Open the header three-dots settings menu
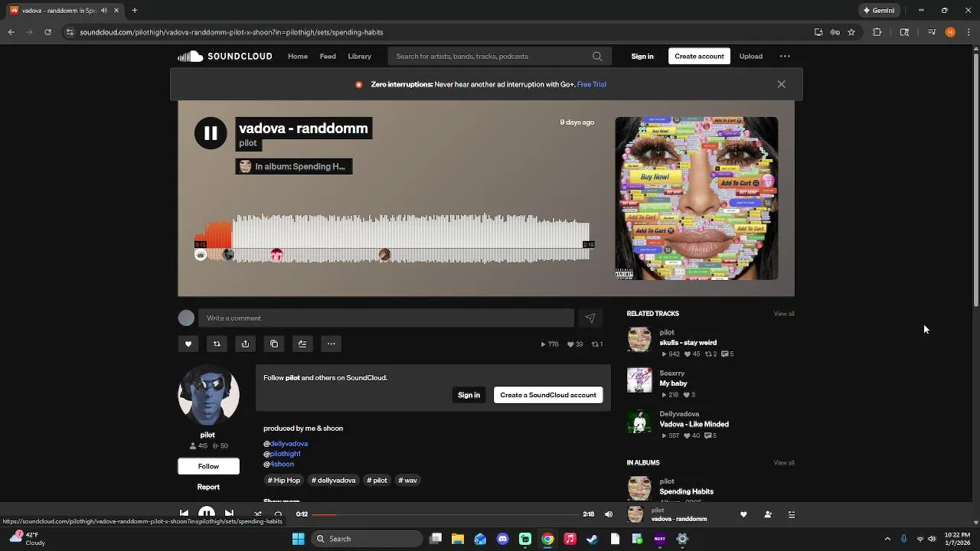Viewport: 980px width, 551px height. point(785,56)
